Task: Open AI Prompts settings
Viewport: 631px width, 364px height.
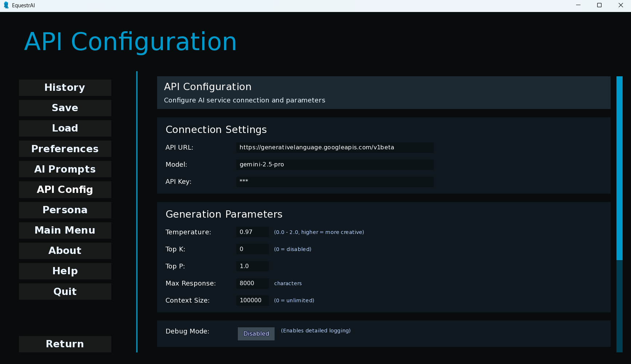Action: [65, 169]
